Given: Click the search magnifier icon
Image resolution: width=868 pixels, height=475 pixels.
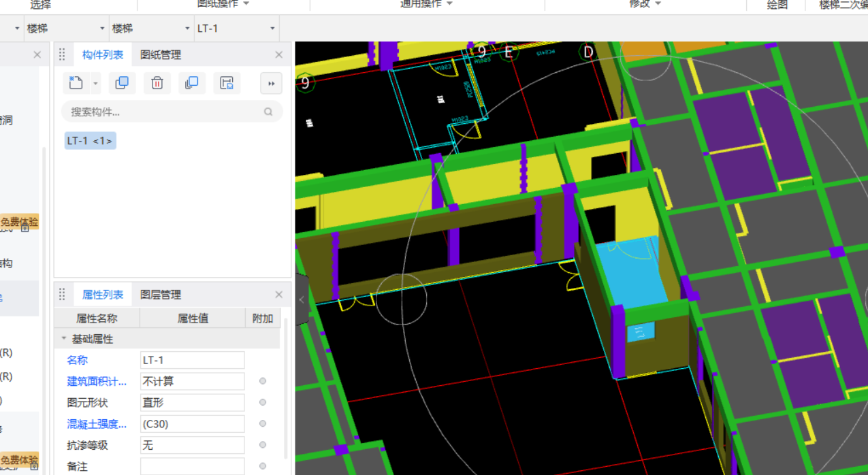Looking at the screenshot, I should click(268, 112).
